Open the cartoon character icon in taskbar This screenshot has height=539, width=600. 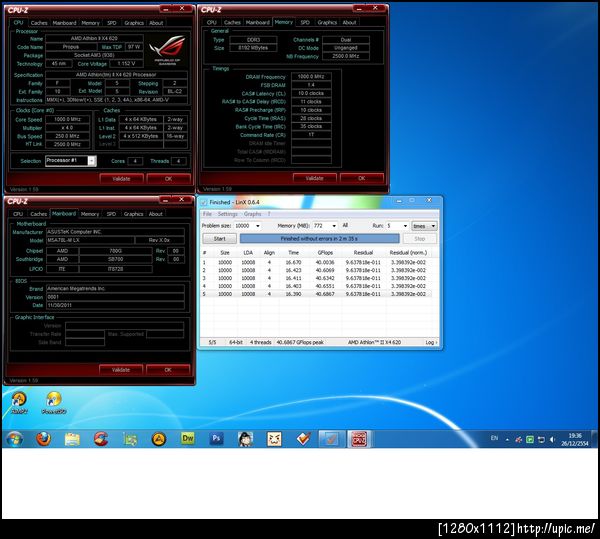coord(245,439)
